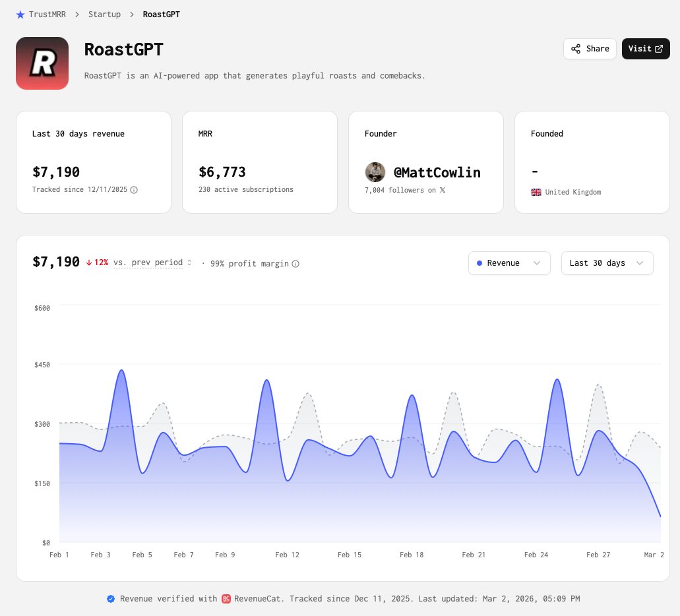Click the United Kingdom flag icon
680x616 pixels.
pyautogui.click(x=536, y=192)
